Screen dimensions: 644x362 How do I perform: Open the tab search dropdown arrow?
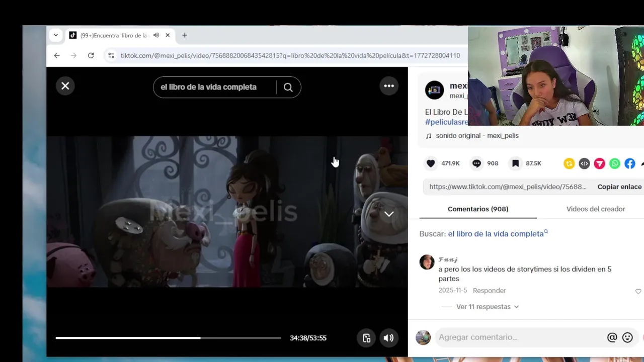click(55, 35)
